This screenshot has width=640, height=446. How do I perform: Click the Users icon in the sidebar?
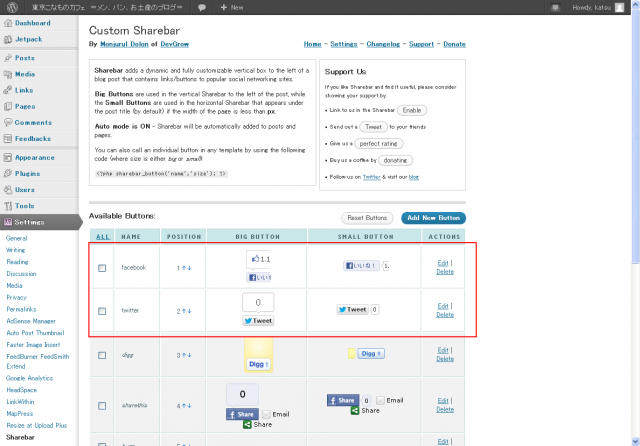point(8,190)
